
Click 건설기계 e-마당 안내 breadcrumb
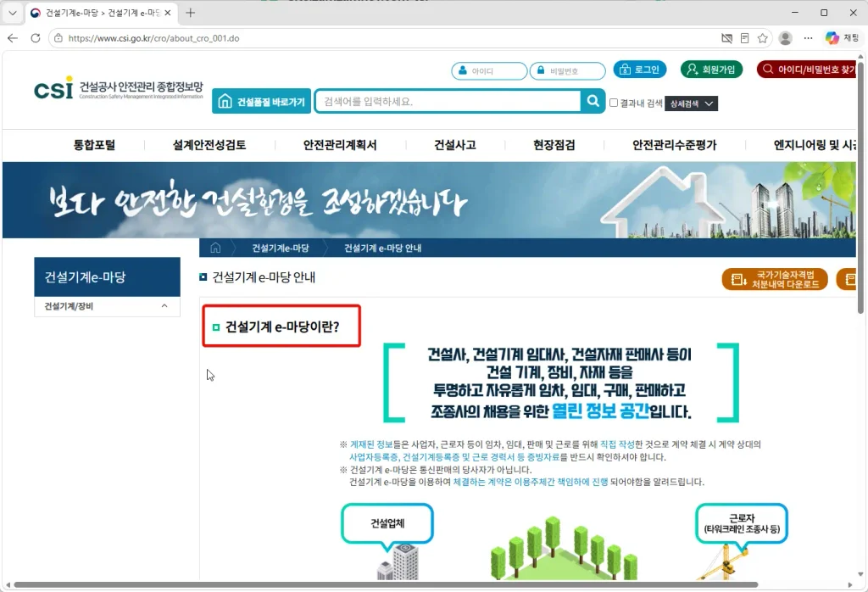[x=382, y=249]
